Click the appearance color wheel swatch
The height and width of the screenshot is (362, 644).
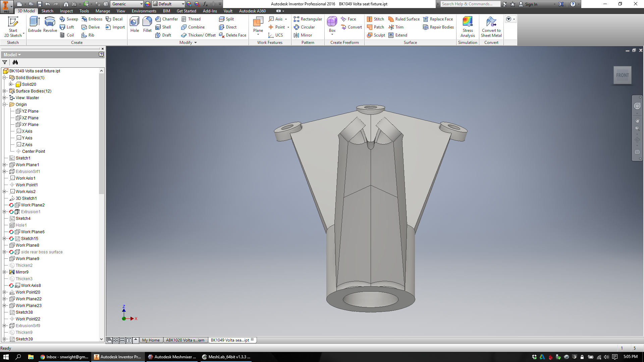point(148,4)
